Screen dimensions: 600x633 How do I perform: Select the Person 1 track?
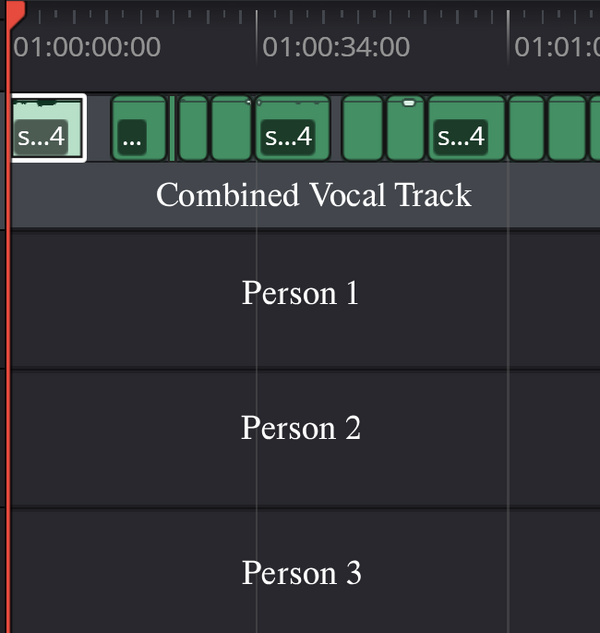tap(300, 293)
